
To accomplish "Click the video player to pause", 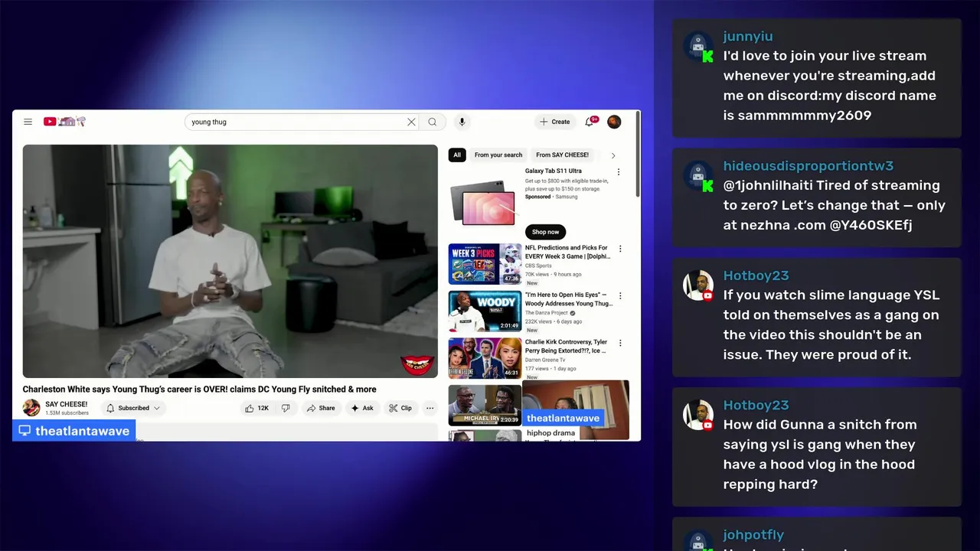I will [x=230, y=261].
